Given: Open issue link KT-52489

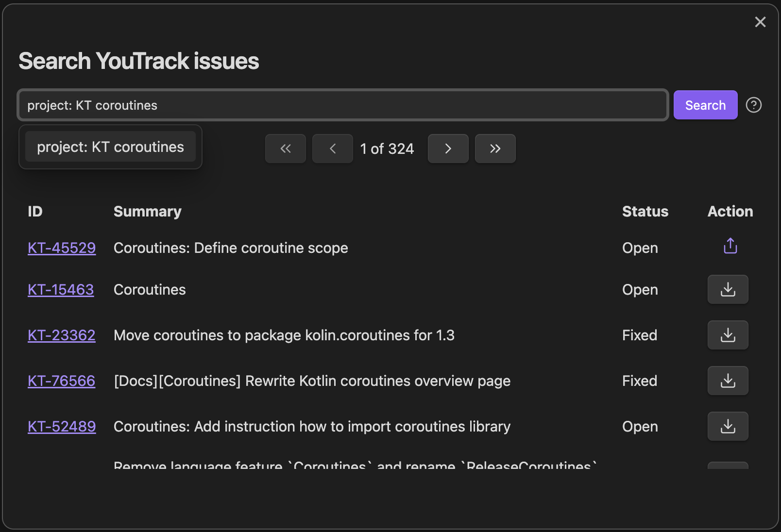Looking at the screenshot, I should (62, 427).
